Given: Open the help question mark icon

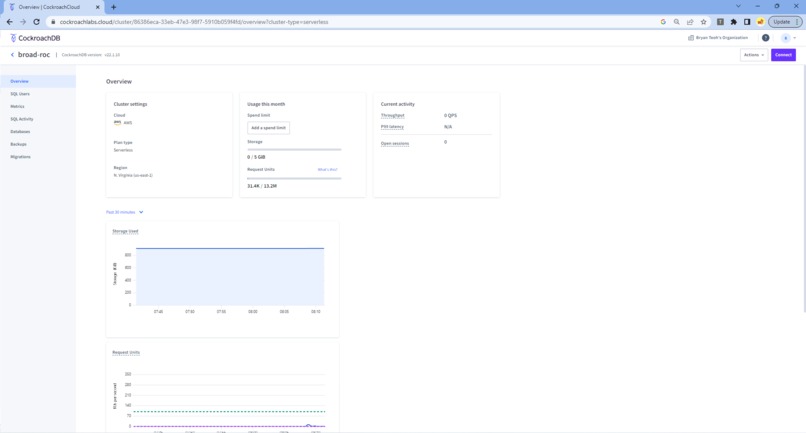Looking at the screenshot, I should 765,38.
